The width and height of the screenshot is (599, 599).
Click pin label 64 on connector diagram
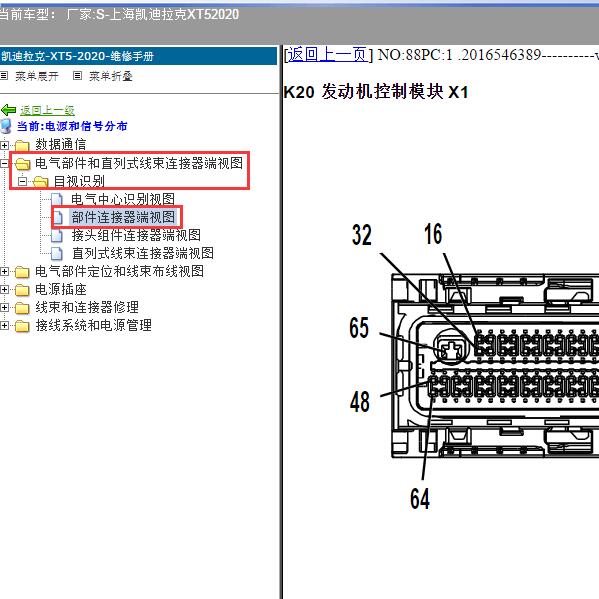(420, 498)
